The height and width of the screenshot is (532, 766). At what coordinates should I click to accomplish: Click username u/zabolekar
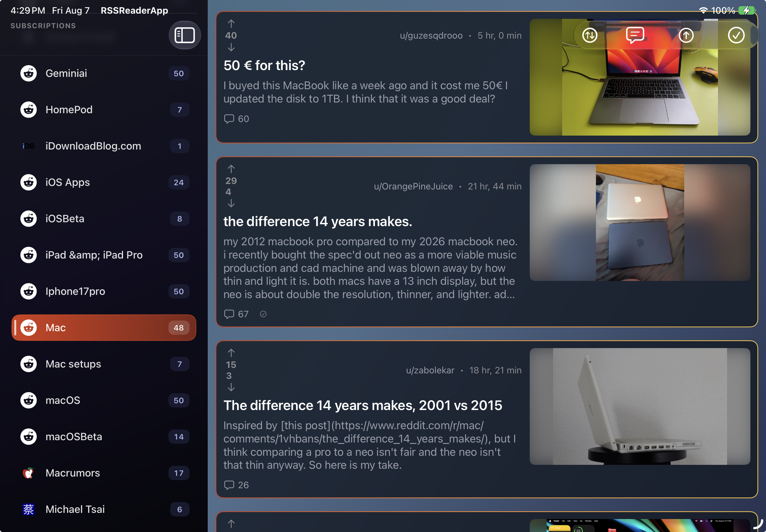coord(430,370)
